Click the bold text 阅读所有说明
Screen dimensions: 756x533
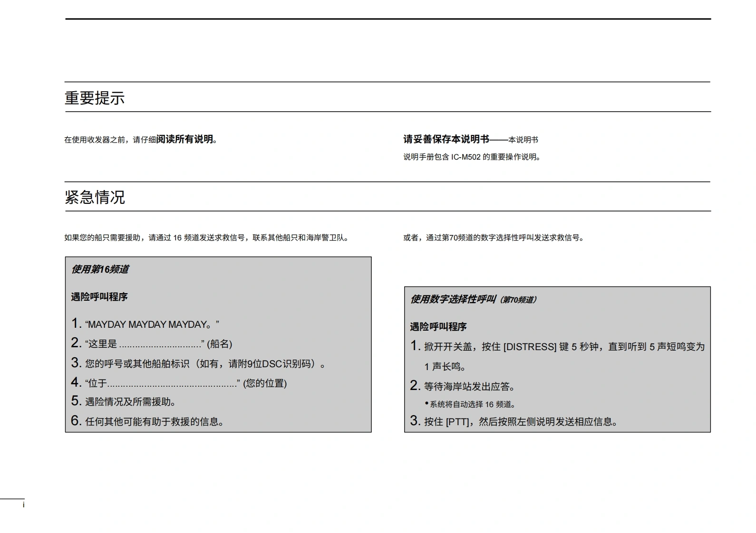coord(184,139)
